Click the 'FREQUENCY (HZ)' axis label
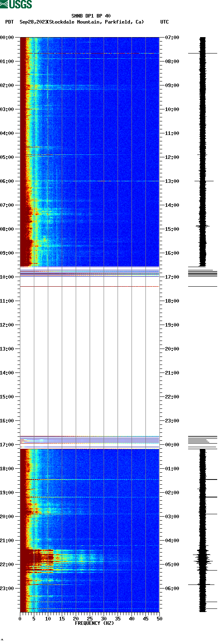Viewport: 220px width, 644px height. click(x=94, y=623)
